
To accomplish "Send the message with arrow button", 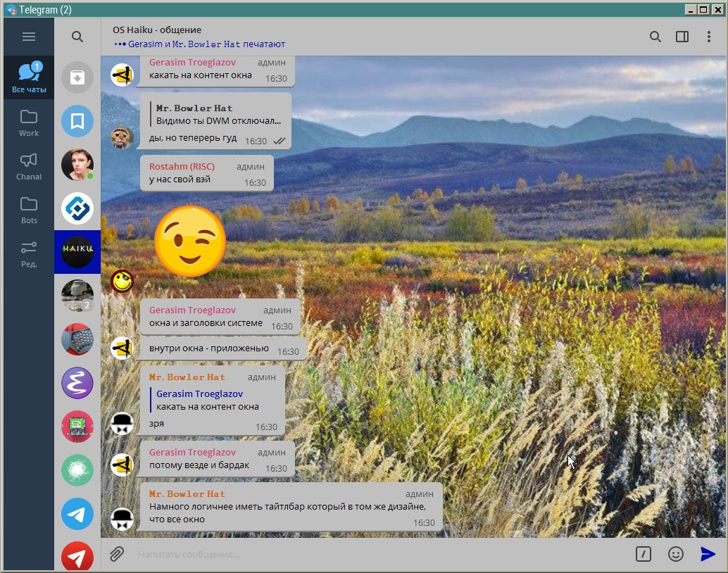I will [x=708, y=554].
